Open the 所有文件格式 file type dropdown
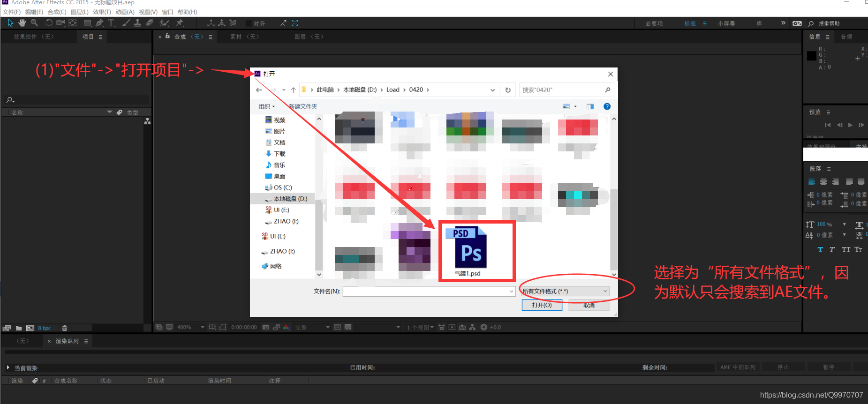Image resolution: width=868 pixels, height=404 pixels. 565,292
